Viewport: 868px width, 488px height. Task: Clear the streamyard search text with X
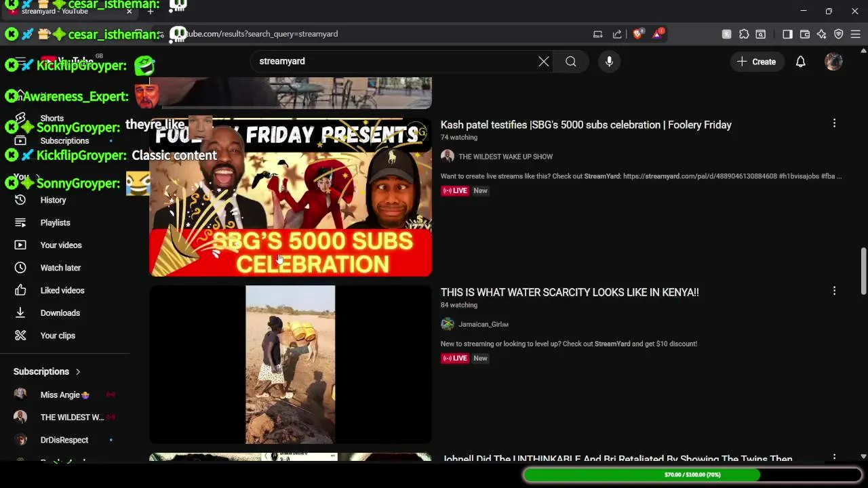544,62
